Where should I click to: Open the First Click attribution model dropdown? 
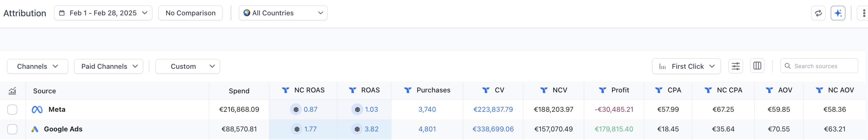[686, 66]
